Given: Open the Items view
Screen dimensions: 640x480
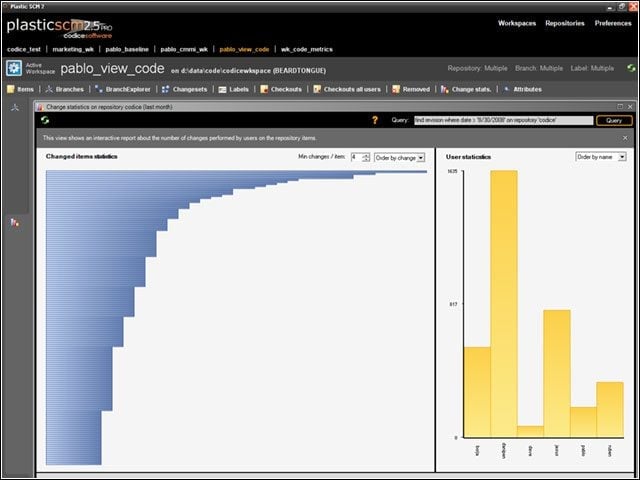Looking at the screenshot, I should (x=20, y=89).
